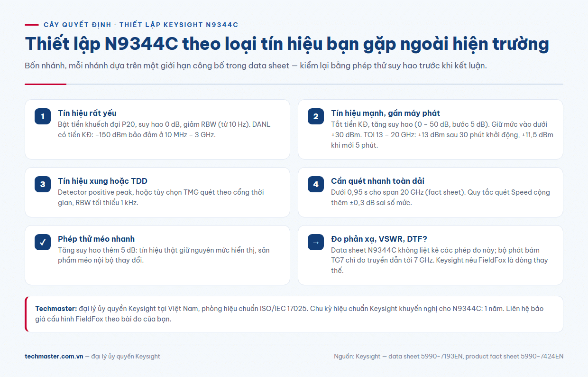Click the number 1 badge icon
588x377 pixels.
[43, 116]
